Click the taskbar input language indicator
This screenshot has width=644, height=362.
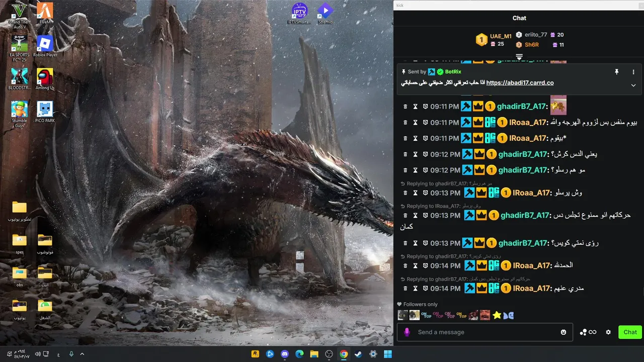pyautogui.click(x=58, y=354)
